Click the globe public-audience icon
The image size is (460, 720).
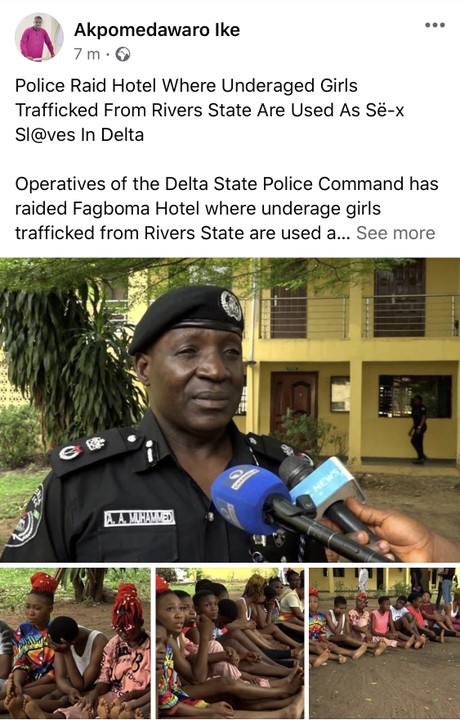click(x=123, y=54)
